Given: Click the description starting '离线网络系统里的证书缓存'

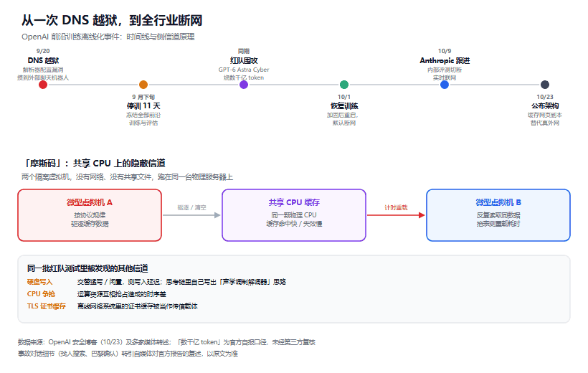Looking at the screenshot, I should click(x=137, y=306).
